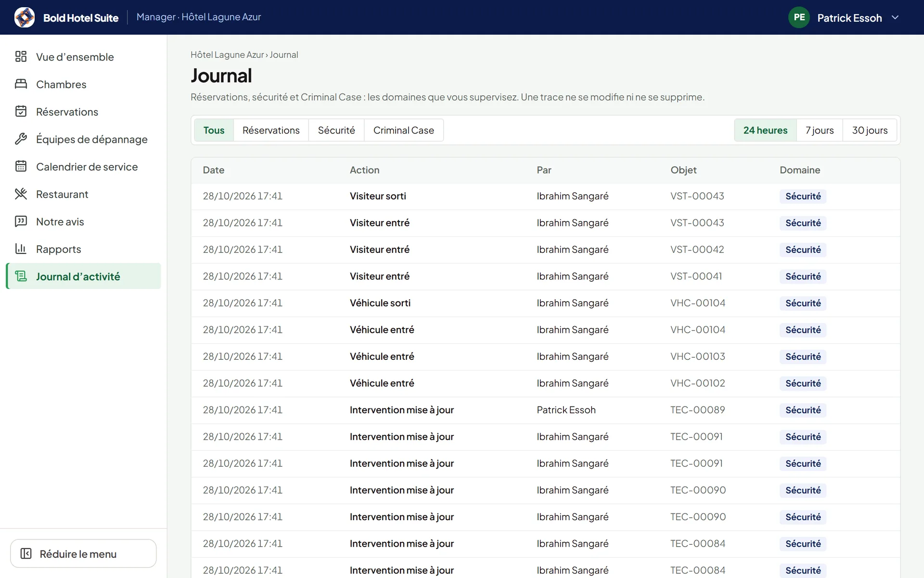Click object VST-00042
This screenshot has width=924, height=578.
697,250
